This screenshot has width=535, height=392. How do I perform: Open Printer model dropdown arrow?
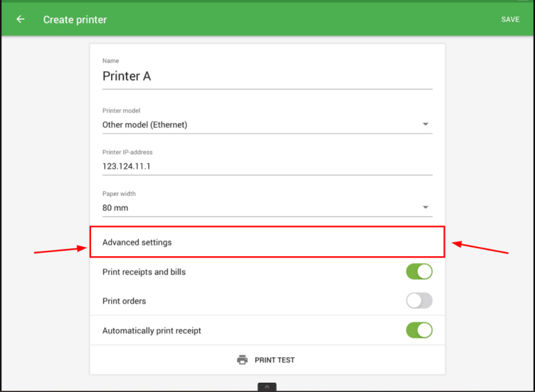[x=425, y=124]
